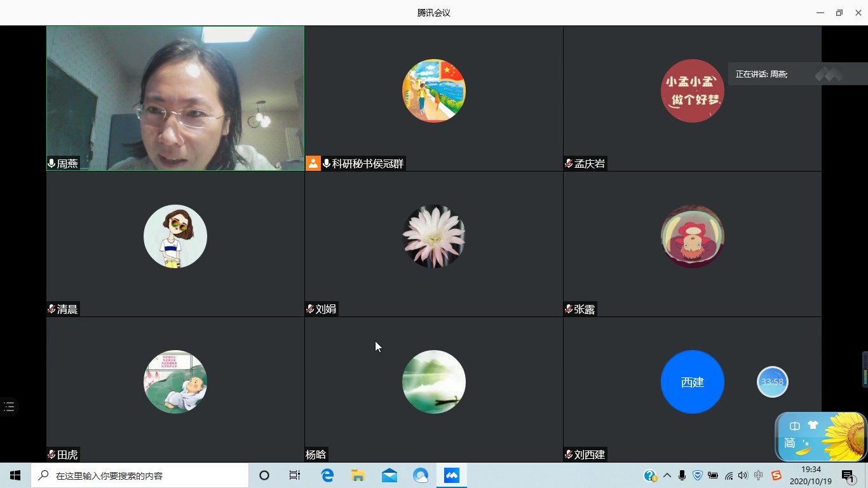
Task: Open File Explorer from the taskbar
Action: click(x=358, y=475)
